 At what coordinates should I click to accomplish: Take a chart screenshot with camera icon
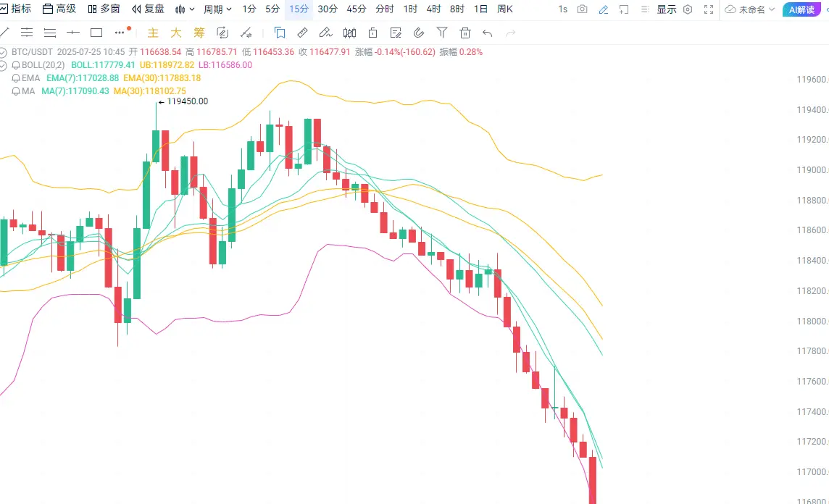(582, 9)
